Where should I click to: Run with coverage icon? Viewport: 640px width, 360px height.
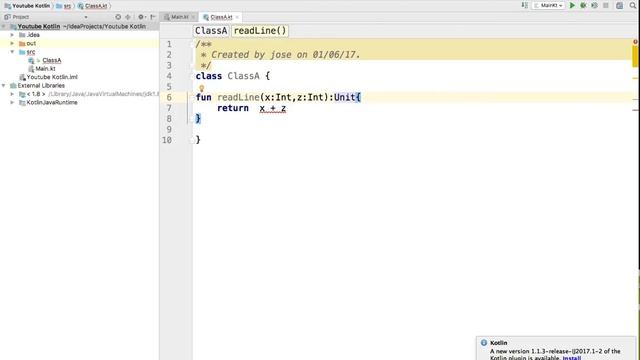(594, 5)
